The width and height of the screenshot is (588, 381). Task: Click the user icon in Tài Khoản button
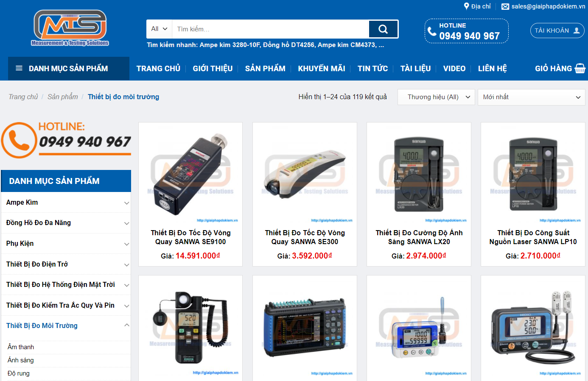pos(577,31)
